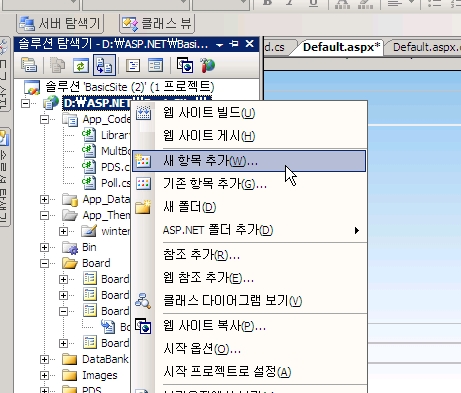
Task: Open Solution Explorer window position dropdown
Action: (x=219, y=45)
